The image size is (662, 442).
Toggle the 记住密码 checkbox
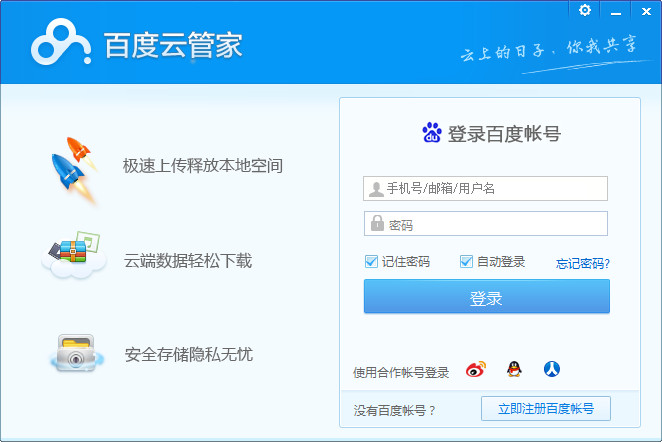point(371,262)
